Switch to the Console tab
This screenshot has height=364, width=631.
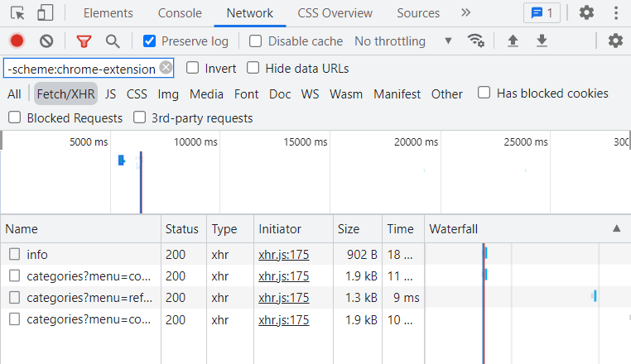tap(180, 13)
